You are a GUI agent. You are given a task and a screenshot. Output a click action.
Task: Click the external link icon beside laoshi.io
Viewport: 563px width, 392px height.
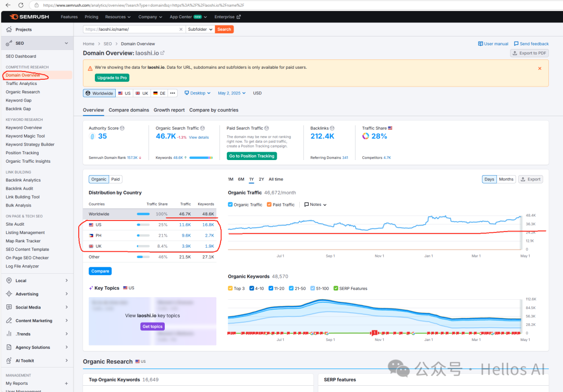coord(163,53)
